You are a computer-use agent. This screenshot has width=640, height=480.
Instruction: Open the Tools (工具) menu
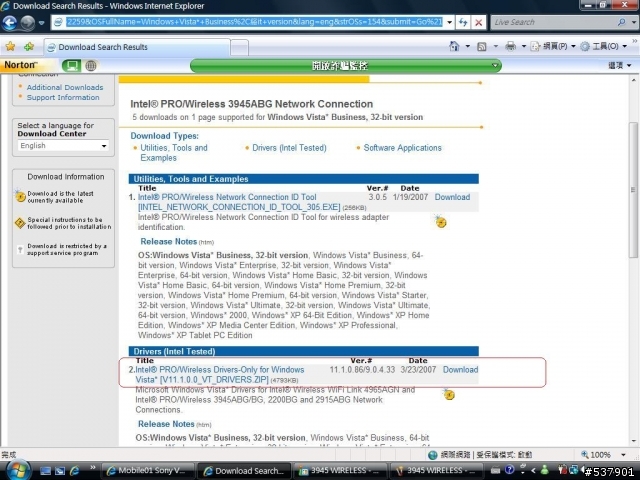tap(604, 46)
